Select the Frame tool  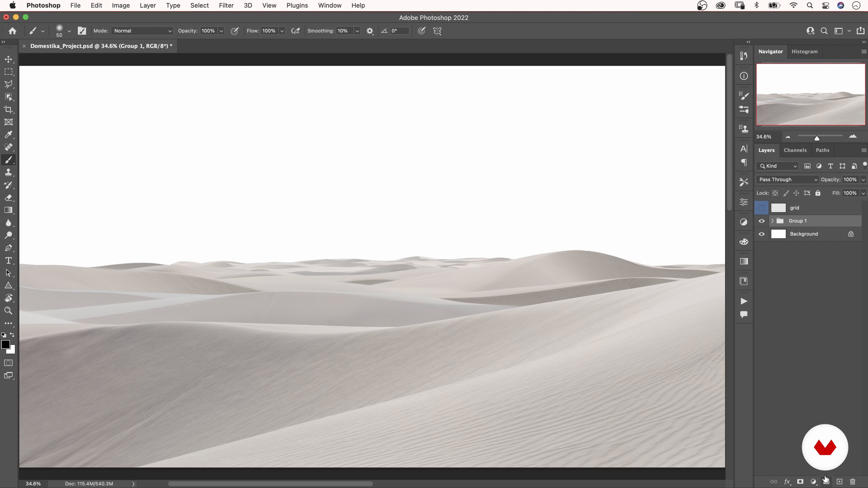pos(8,122)
